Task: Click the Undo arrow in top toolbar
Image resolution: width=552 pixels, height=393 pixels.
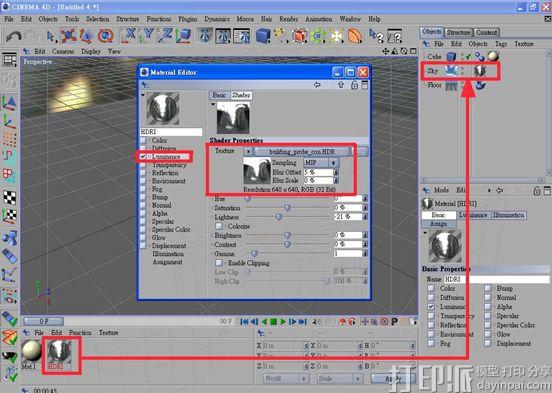Action: [14, 36]
